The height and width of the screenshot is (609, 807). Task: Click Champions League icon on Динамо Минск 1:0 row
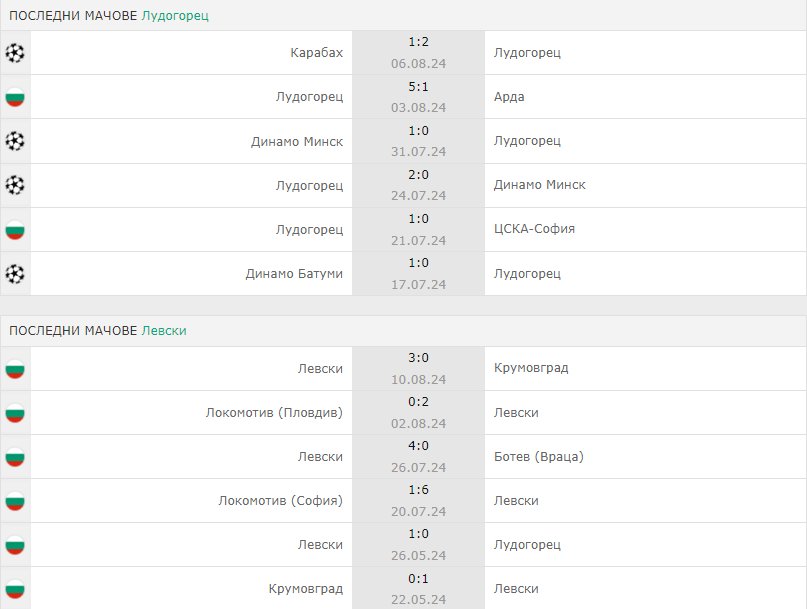15,141
